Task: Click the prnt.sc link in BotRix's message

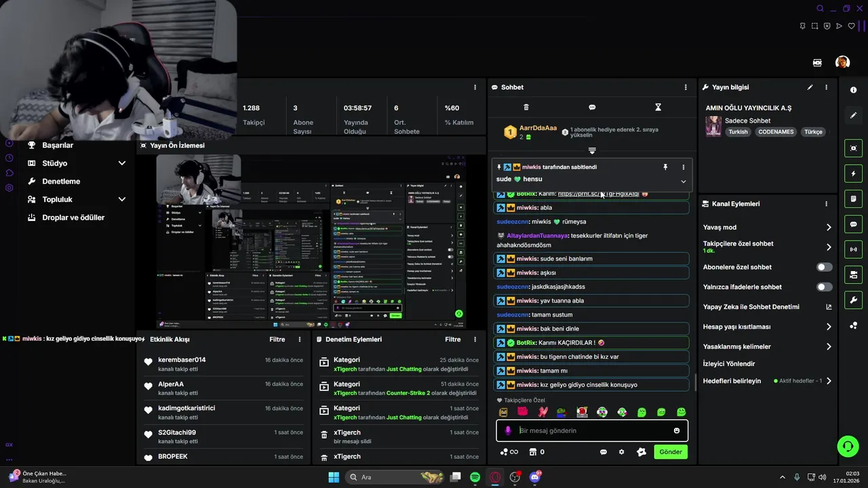Action: point(598,194)
